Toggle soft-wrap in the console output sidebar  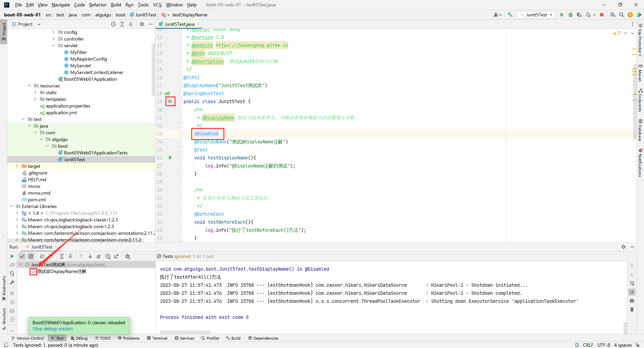[x=632, y=283]
